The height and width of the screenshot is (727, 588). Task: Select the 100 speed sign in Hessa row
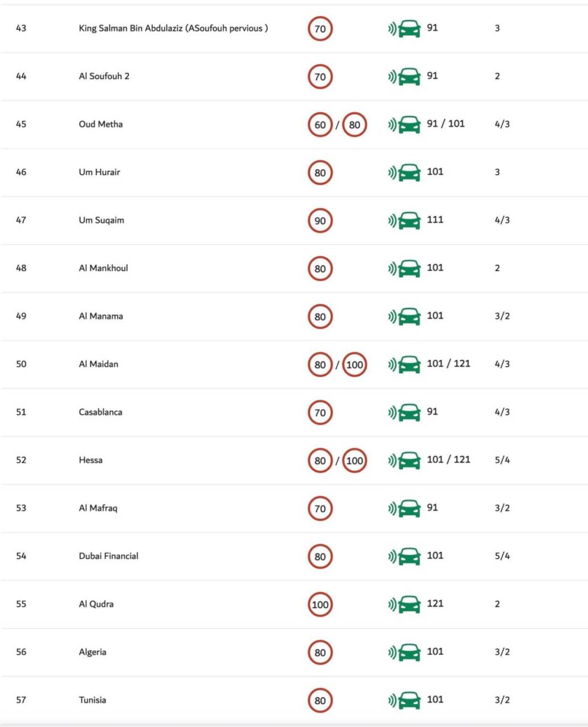355,461
